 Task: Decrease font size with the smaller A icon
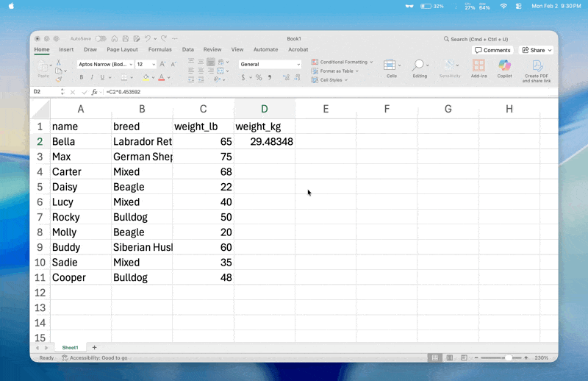click(173, 64)
